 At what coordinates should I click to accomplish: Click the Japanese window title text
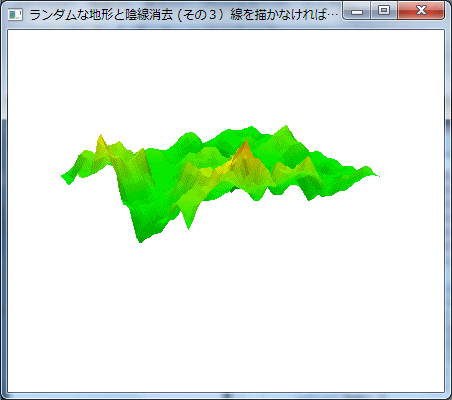click(x=183, y=15)
